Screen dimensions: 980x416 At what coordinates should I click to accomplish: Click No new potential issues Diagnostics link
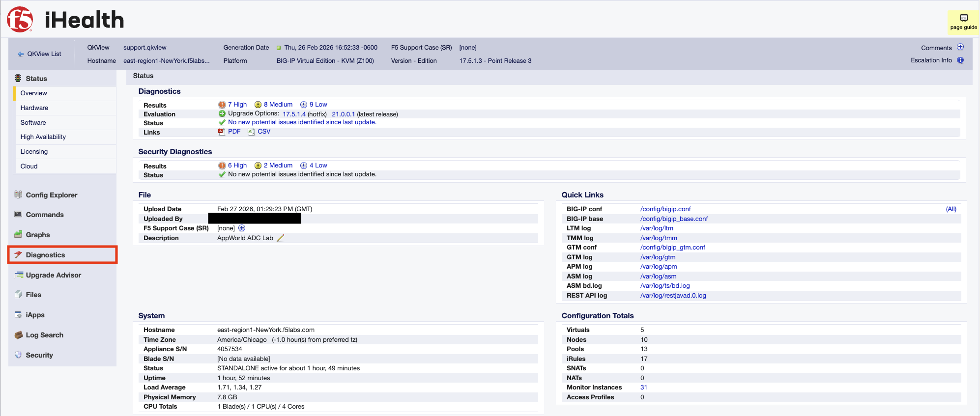(x=302, y=122)
